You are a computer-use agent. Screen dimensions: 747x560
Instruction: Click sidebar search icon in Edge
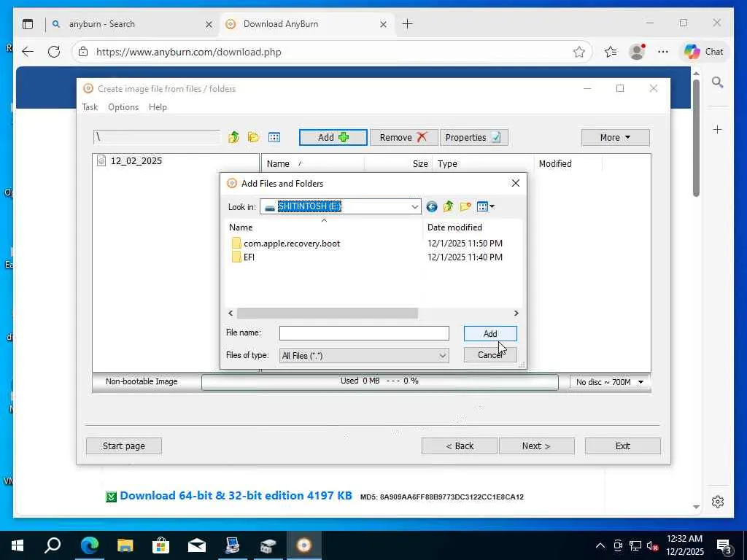(x=718, y=82)
